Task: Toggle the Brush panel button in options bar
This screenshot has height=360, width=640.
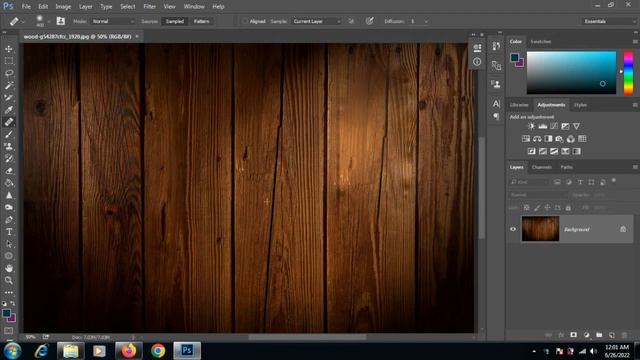Action: 60,21
